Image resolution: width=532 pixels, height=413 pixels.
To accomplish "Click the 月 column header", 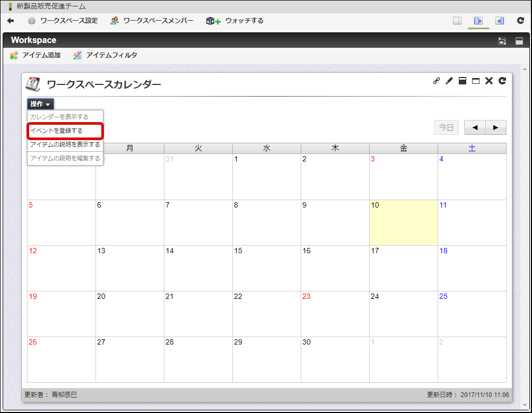I will (x=130, y=148).
